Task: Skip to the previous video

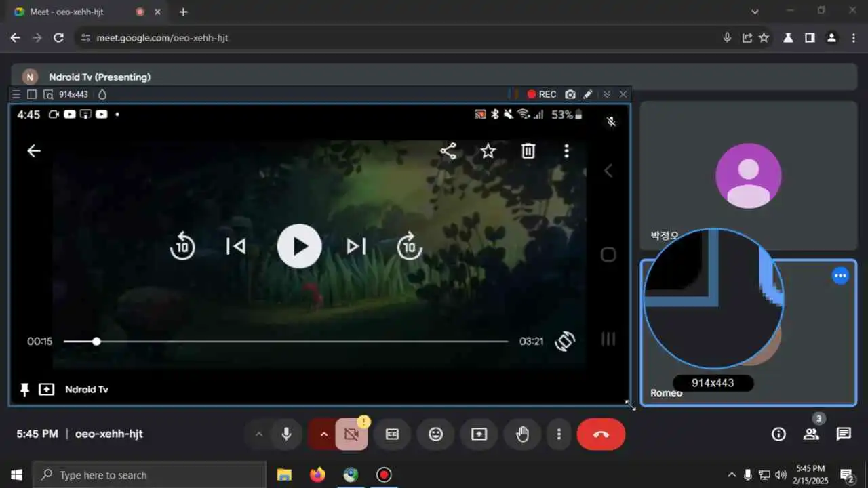Action: click(235, 246)
